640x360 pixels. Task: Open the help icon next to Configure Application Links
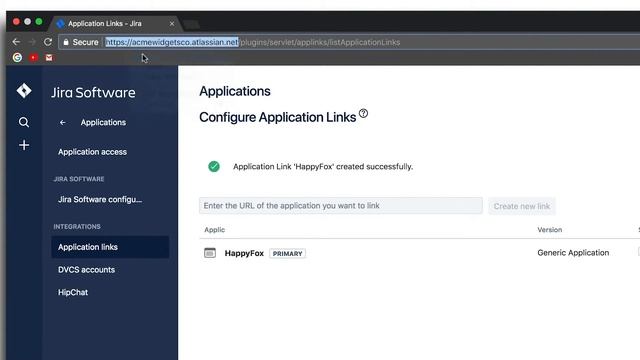(x=363, y=113)
